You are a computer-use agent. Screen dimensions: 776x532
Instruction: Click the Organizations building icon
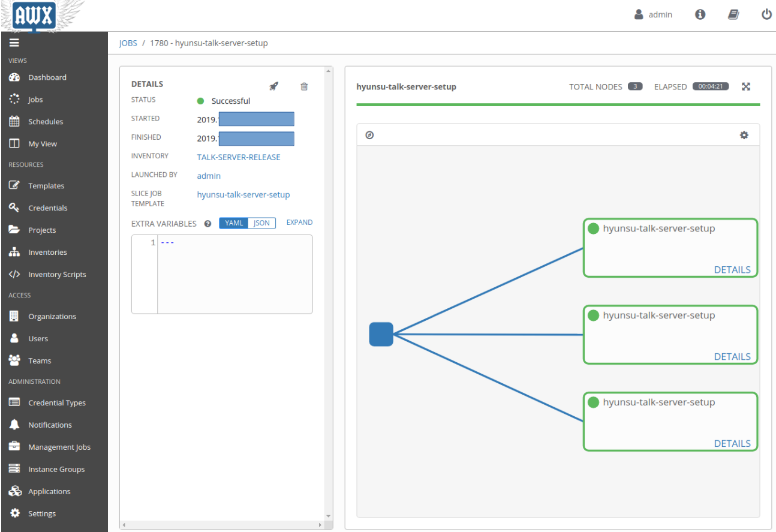click(x=15, y=316)
